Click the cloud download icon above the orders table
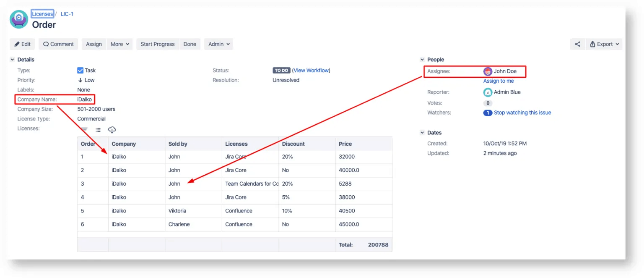This screenshot has height=278, width=644. [x=112, y=130]
